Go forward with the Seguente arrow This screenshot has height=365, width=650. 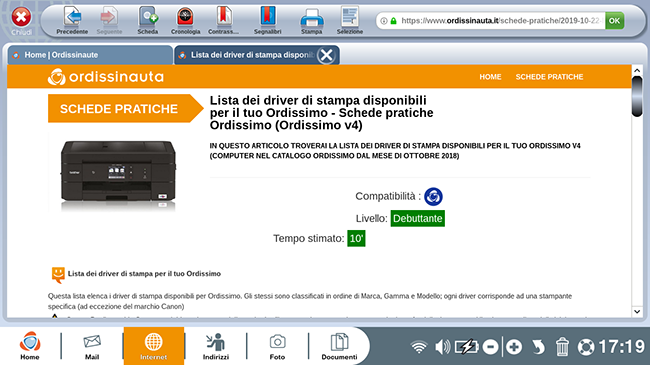click(109, 20)
